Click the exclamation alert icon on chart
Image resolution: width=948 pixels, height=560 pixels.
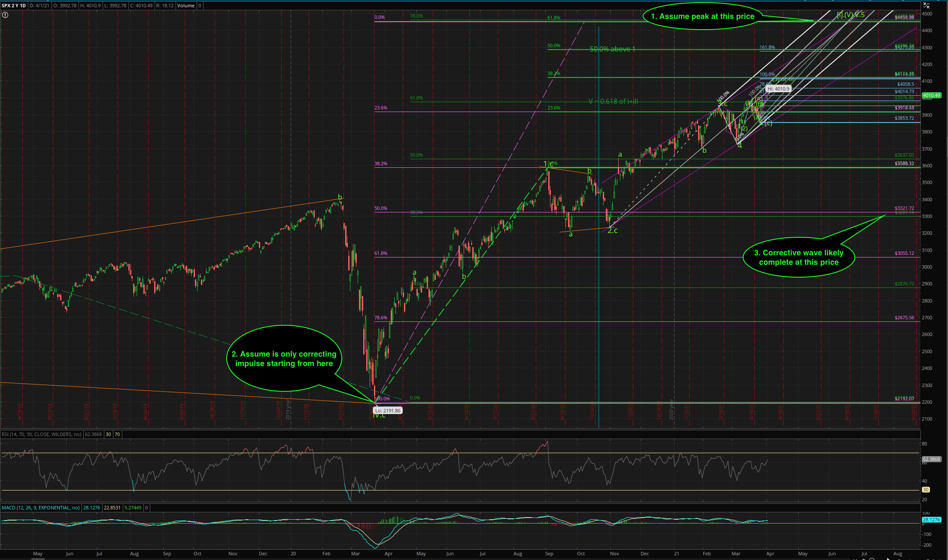click(x=5, y=15)
